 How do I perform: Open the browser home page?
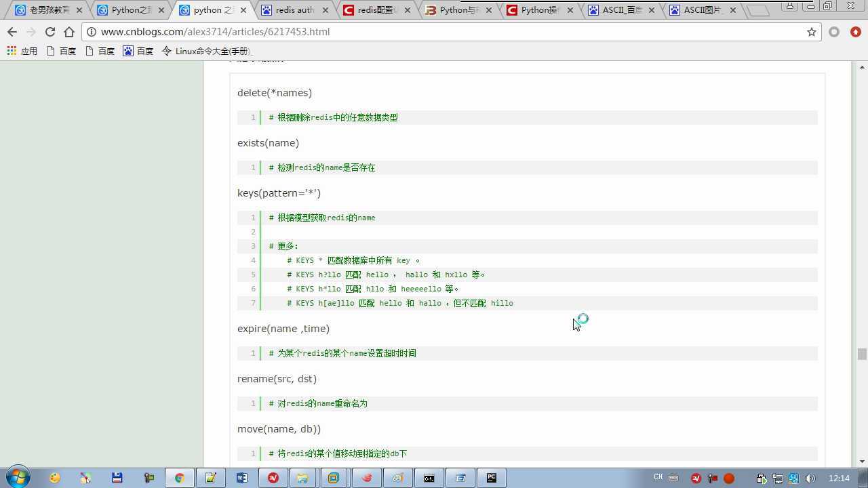68,32
